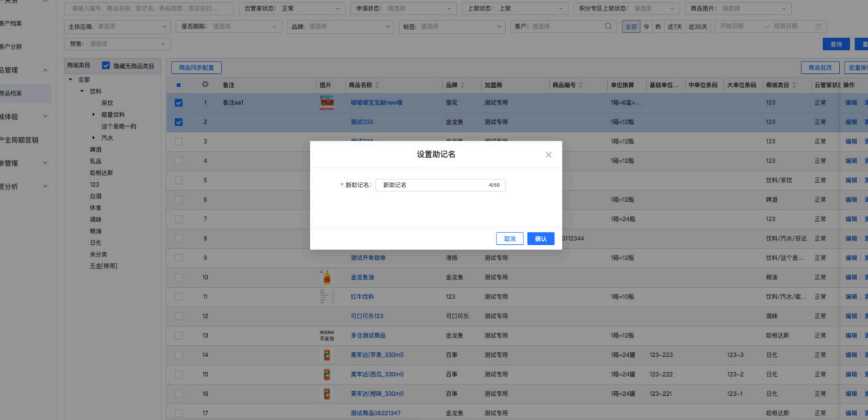Uncheck the 隐藏无商品类目 checkbox
The image size is (868, 420).
click(106, 66)
